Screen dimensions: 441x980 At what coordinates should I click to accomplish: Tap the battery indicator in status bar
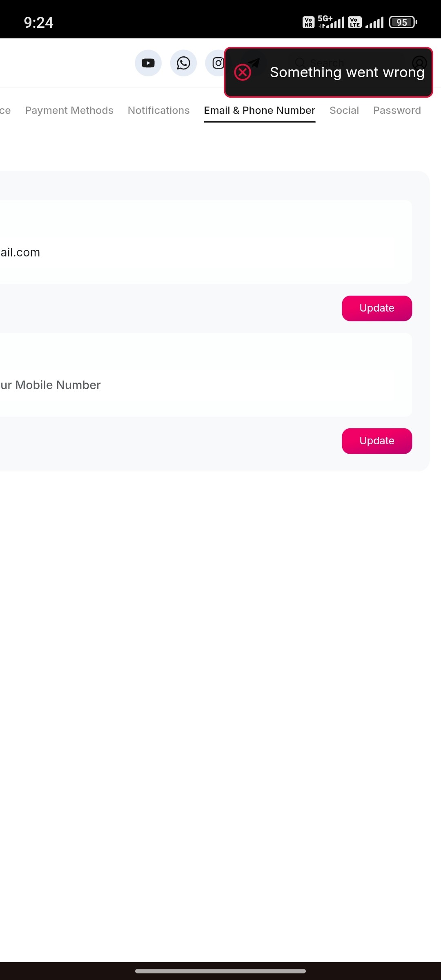(403, 22)
